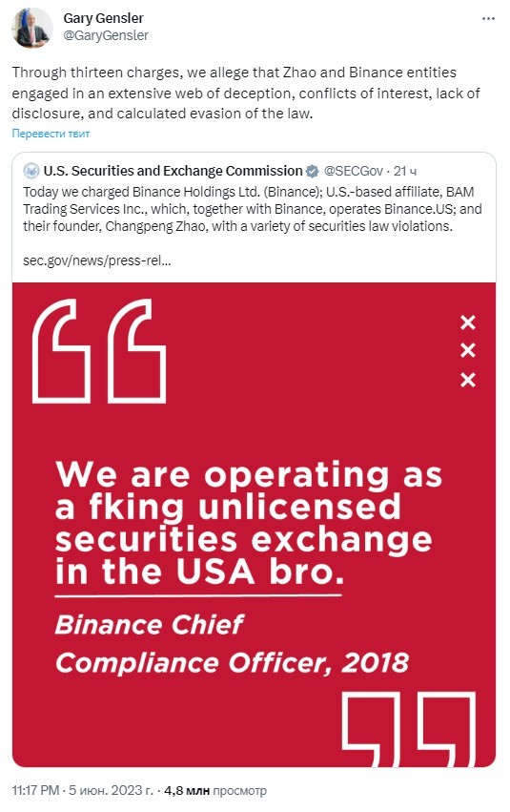The image size is (510, 812).
Task: Click the 11:17 PM tweet timestamp
Action: click(35, 790)
